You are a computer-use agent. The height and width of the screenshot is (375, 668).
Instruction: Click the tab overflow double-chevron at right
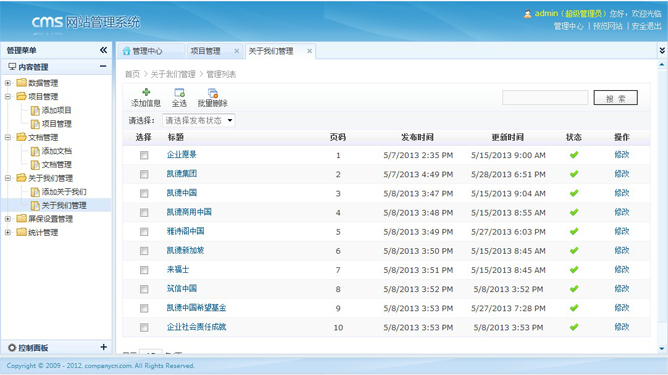click(662, 50)
